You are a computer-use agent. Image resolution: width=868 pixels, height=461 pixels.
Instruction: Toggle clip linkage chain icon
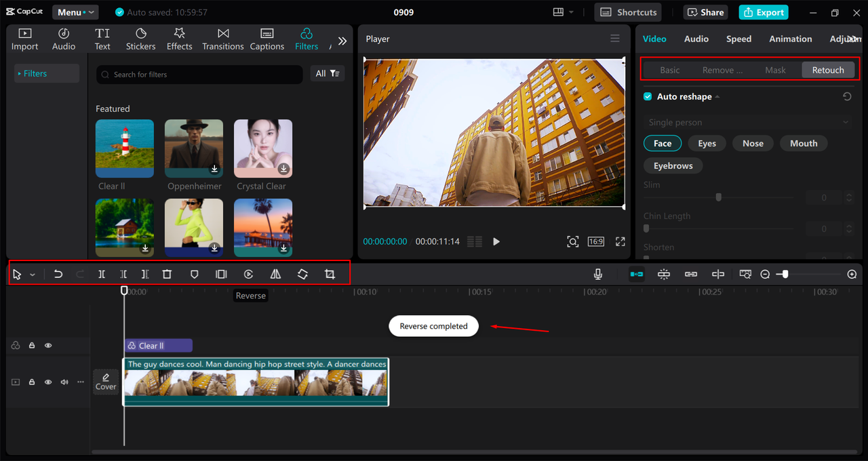click(691, 274)
